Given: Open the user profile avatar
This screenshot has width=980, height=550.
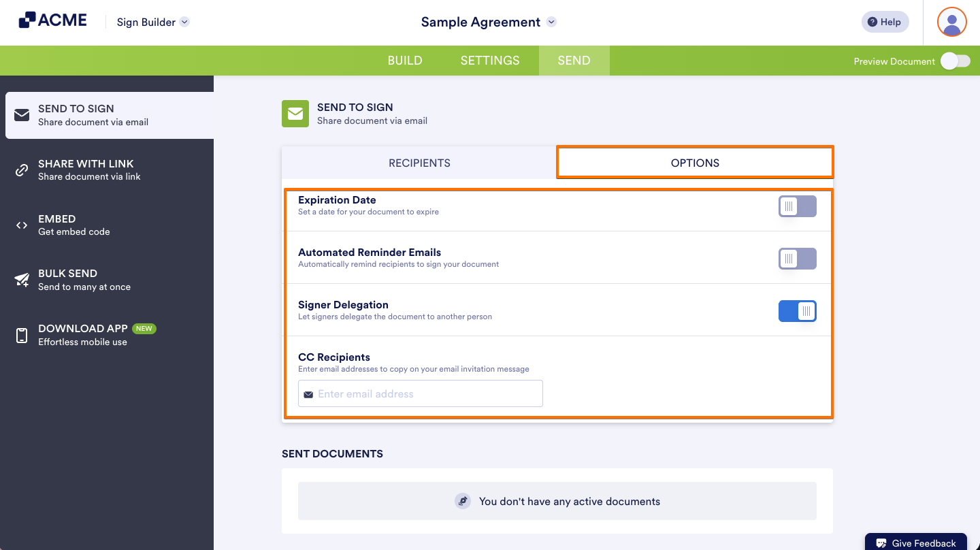Looking at the screenshot, I should pos(952,22).
